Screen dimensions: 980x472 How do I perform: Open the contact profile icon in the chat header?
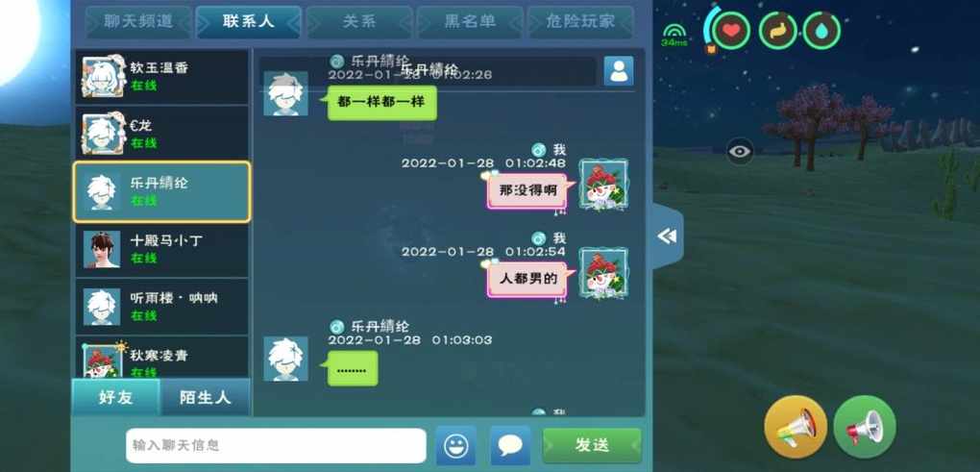point(619,71)
